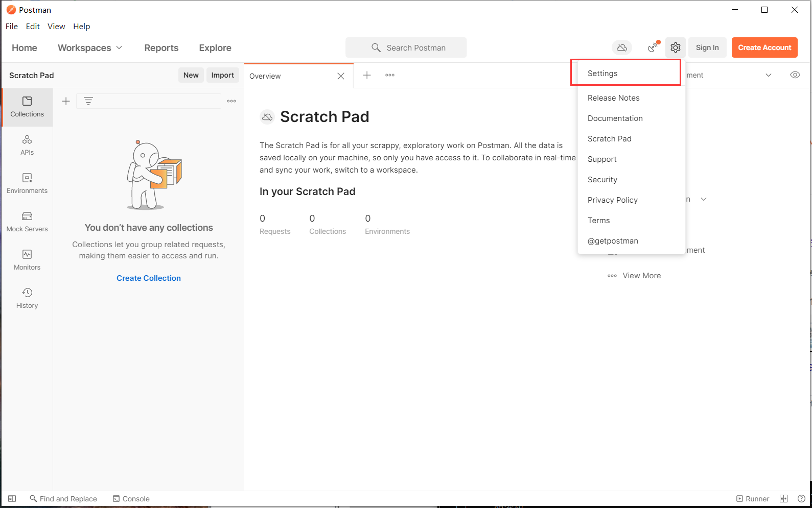Click the two-pane view layout icon

[x=784, y=499]
